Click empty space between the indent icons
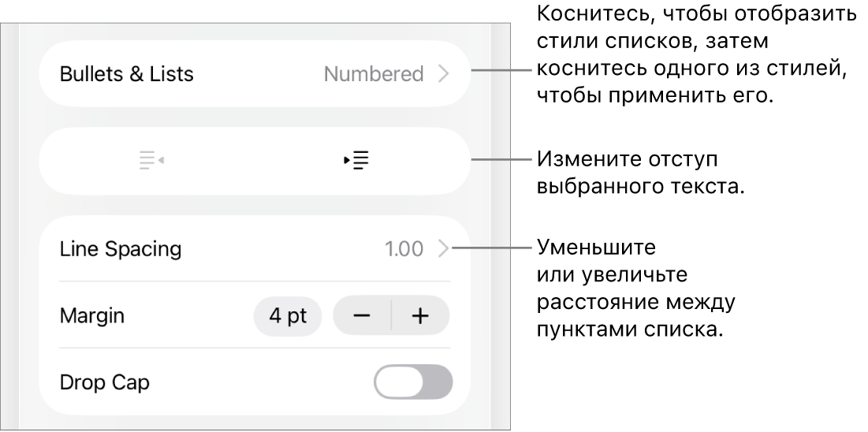Viewport: 868px width, 432px height. point(254,162)
